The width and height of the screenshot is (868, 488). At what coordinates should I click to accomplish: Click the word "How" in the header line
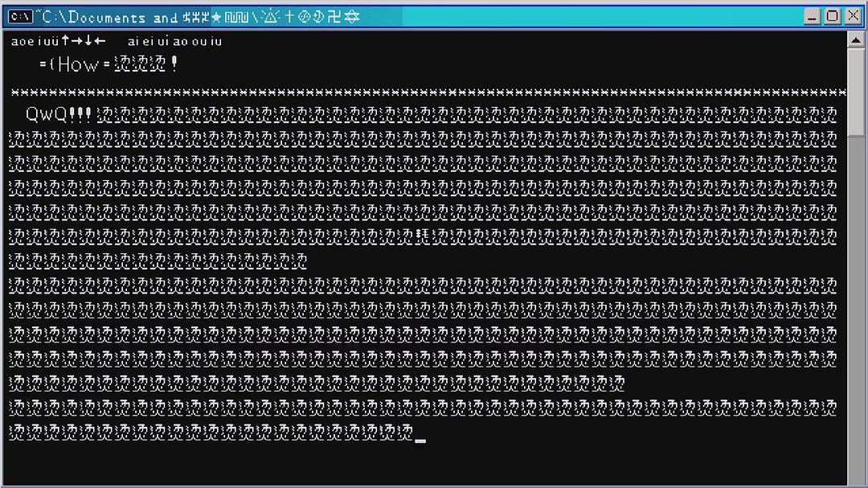tap(79, 65)
